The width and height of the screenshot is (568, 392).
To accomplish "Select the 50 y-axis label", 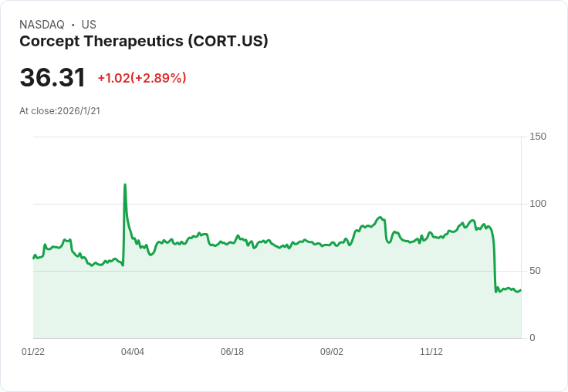I will (x=536, y=271).
